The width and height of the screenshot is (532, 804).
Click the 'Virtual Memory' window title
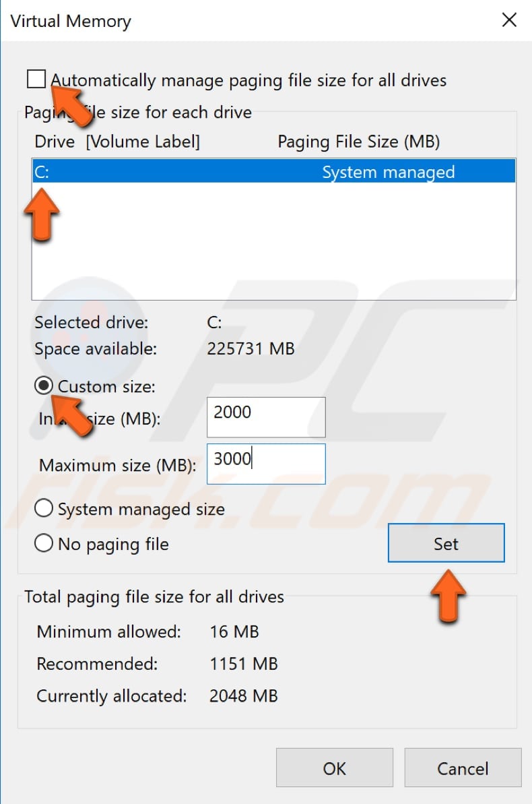[71, 21]
